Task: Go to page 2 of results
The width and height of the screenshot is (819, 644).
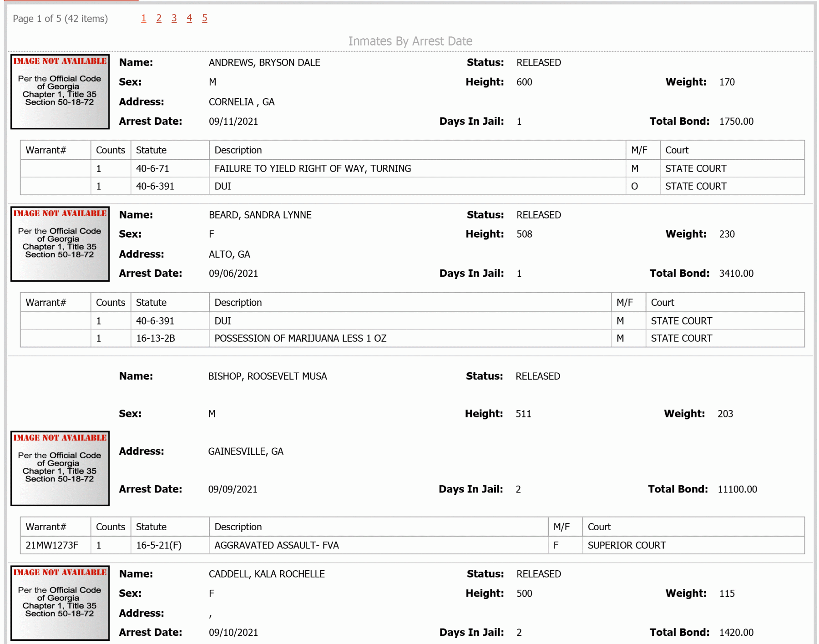Action: coord(159,18)
